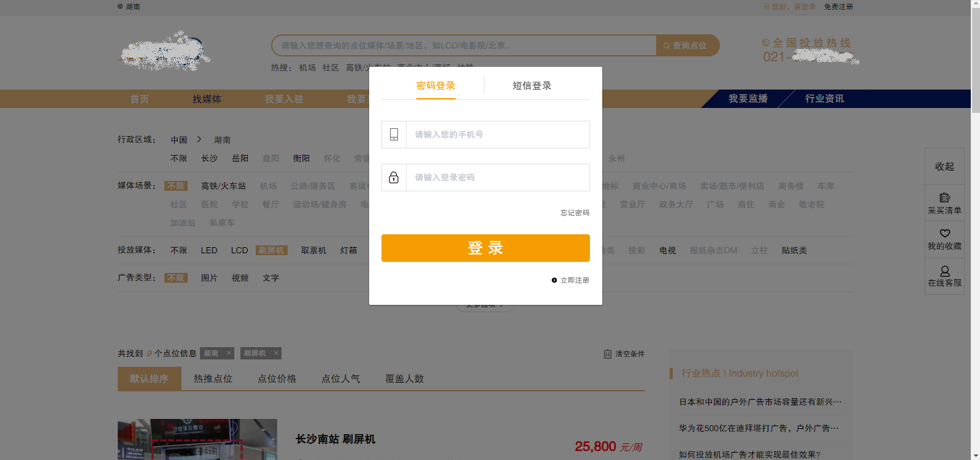The image size is (980, 460).
Task: Select 岳阳 region filter
Action: click(240, 158)
